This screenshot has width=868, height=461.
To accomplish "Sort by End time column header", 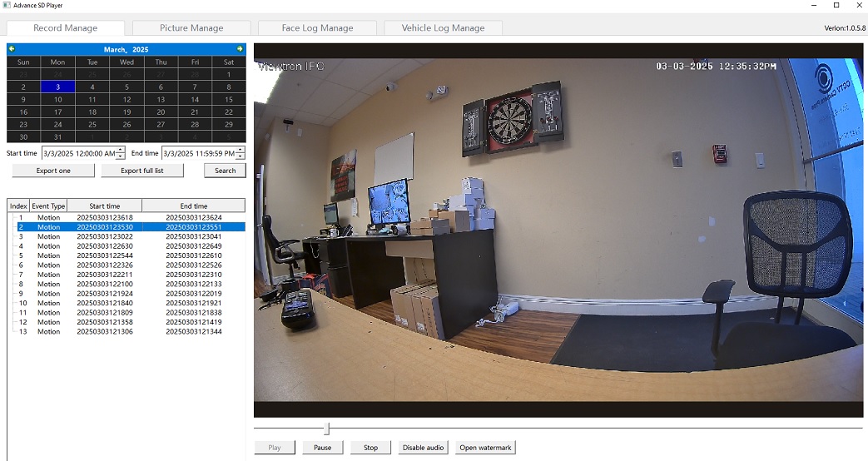I will tap(194, 206).
